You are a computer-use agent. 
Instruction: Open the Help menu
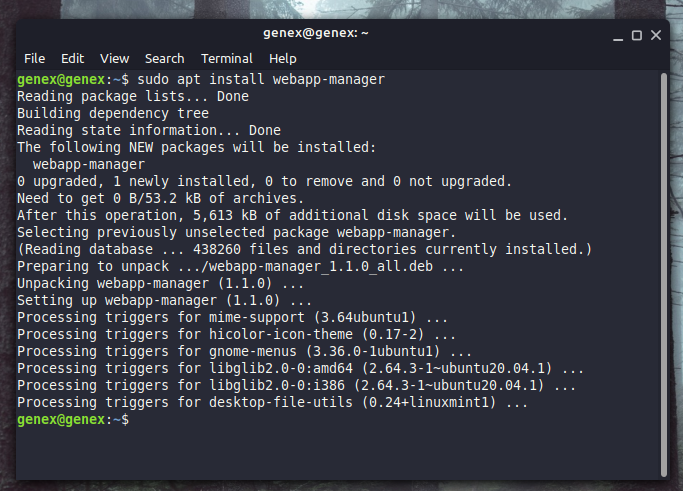click(283, 58)
